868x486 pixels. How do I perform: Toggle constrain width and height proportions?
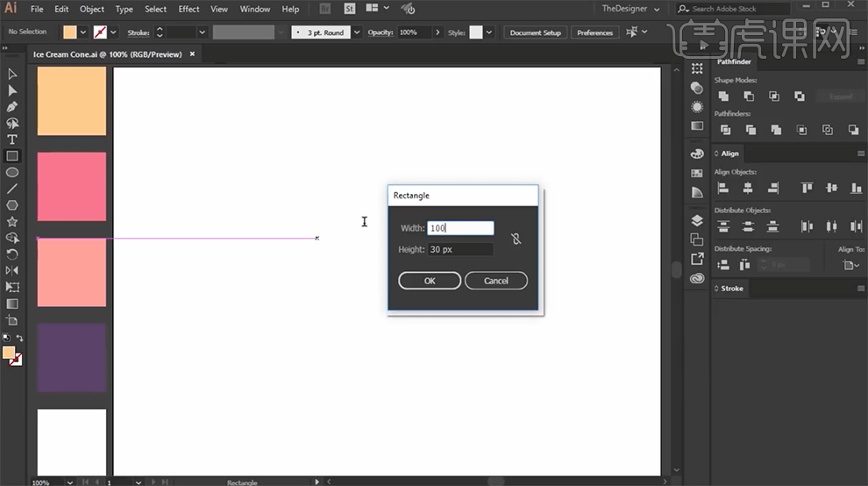click(x=516, y=239)
